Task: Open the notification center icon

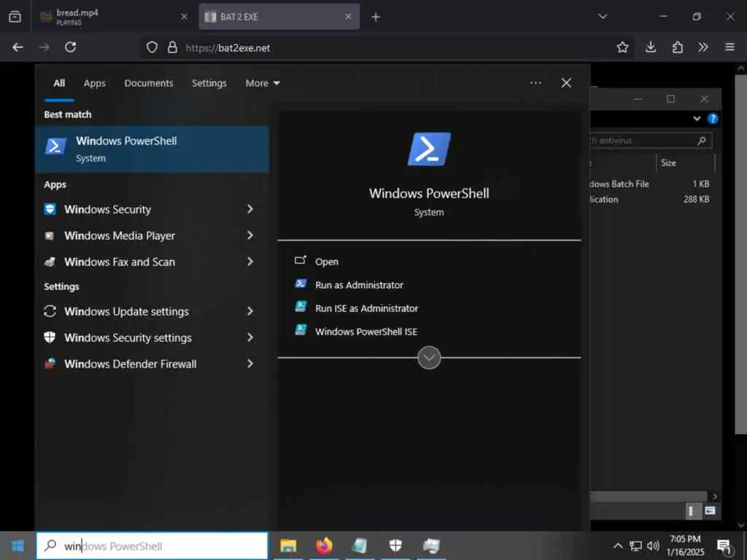Action: pos(724,546)
